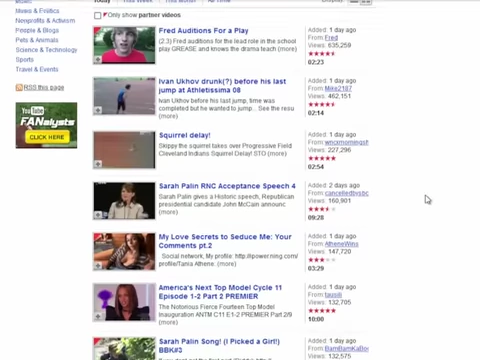
Task: Visit uploader BamBamKaBoo channel link
Action: click(x=347, y=349)
